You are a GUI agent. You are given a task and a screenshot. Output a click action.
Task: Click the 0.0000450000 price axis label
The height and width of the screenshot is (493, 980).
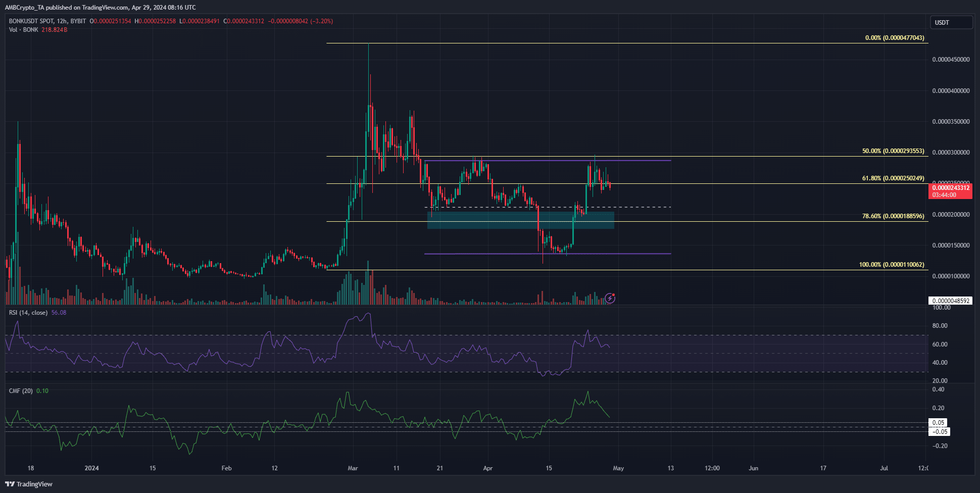pyautogui.click(x=951, y=60)
